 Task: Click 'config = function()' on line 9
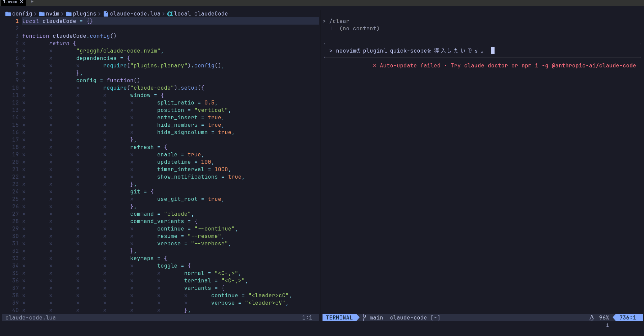(x=108, y=81)
